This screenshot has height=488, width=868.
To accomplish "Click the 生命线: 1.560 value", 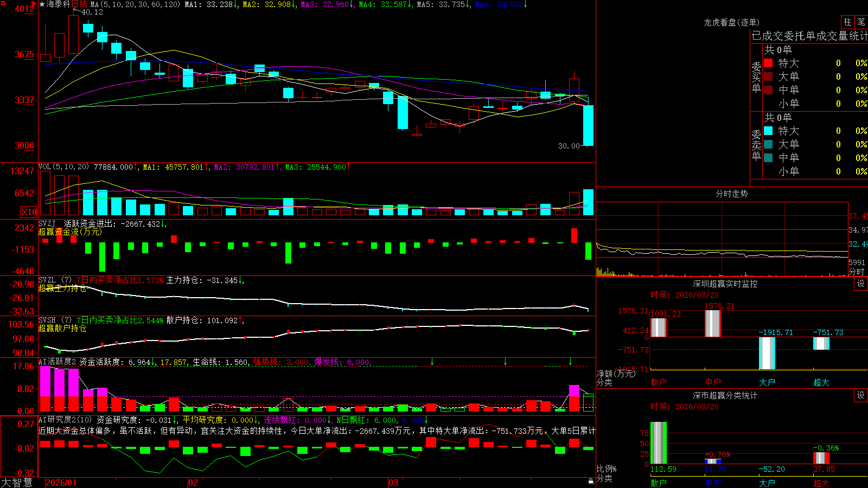I will 221,362.
